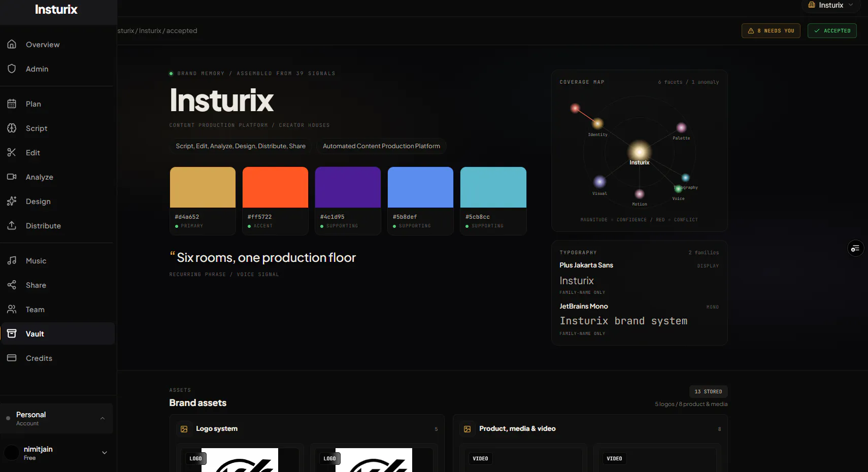The image size is (868, 472).
Task: Click the JetBrains Mono font name
Action: click(x=584, y=307)
